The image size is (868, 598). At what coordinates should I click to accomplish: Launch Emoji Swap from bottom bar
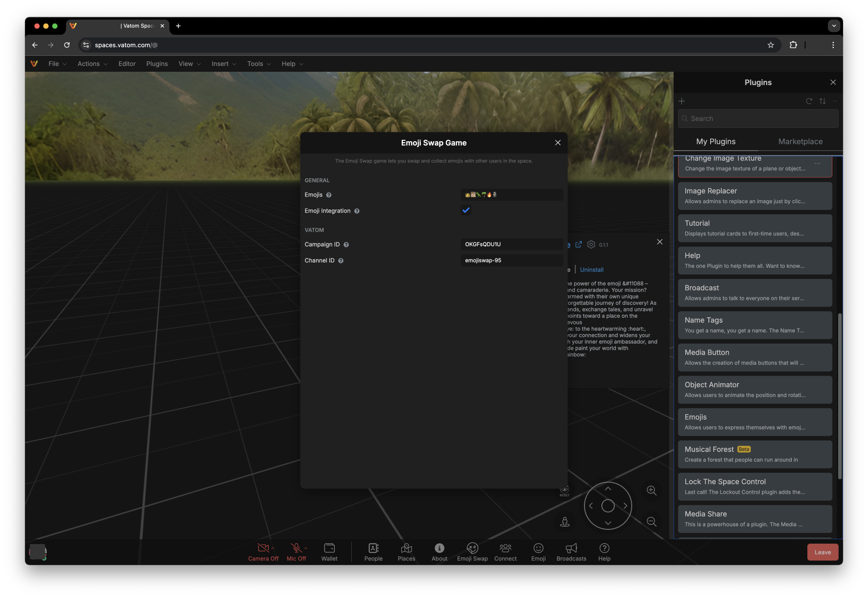pos(473,552)
